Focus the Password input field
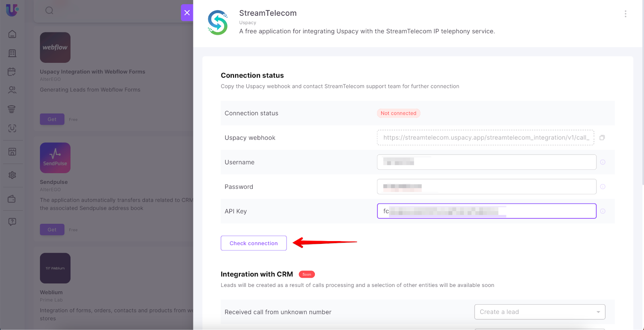 point(487,187)
